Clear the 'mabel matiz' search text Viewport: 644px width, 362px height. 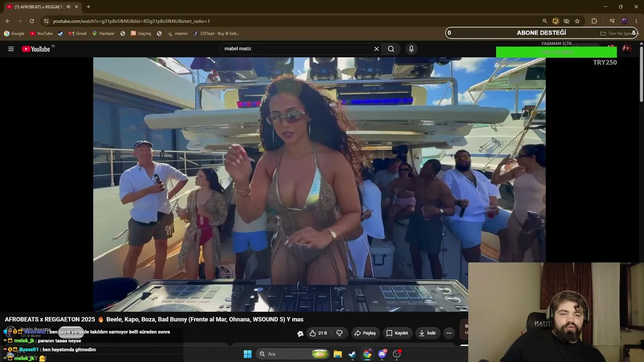[x=376, y=49]
